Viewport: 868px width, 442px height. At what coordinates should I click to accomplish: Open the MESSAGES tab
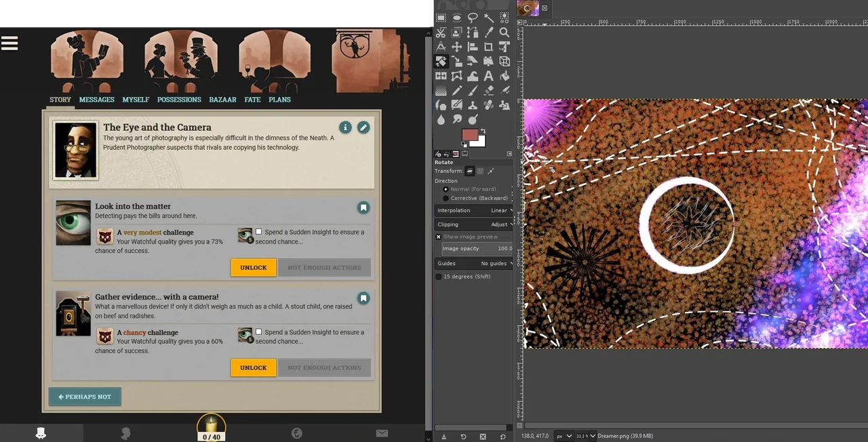[96, 100]
